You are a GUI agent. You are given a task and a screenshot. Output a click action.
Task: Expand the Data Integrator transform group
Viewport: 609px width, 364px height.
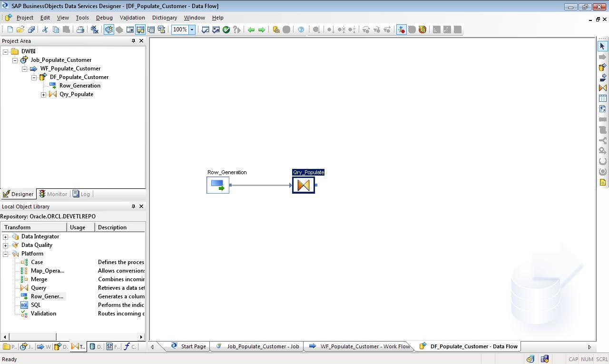[x=6, y=236]
